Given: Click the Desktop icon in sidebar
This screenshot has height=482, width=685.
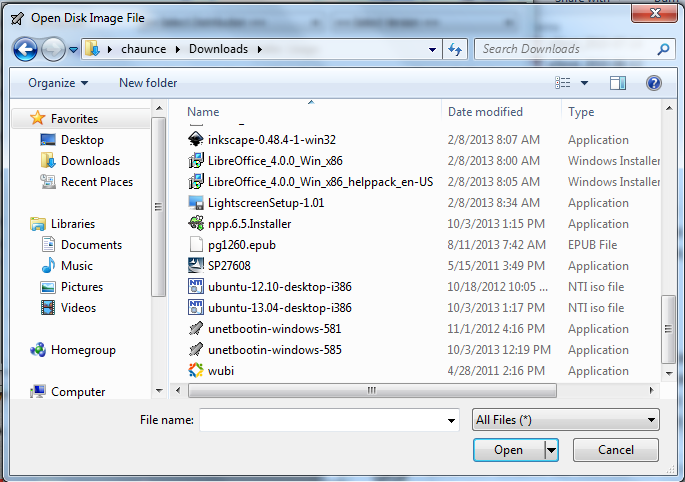Looking at the screenshot, I should coord(48,139).
